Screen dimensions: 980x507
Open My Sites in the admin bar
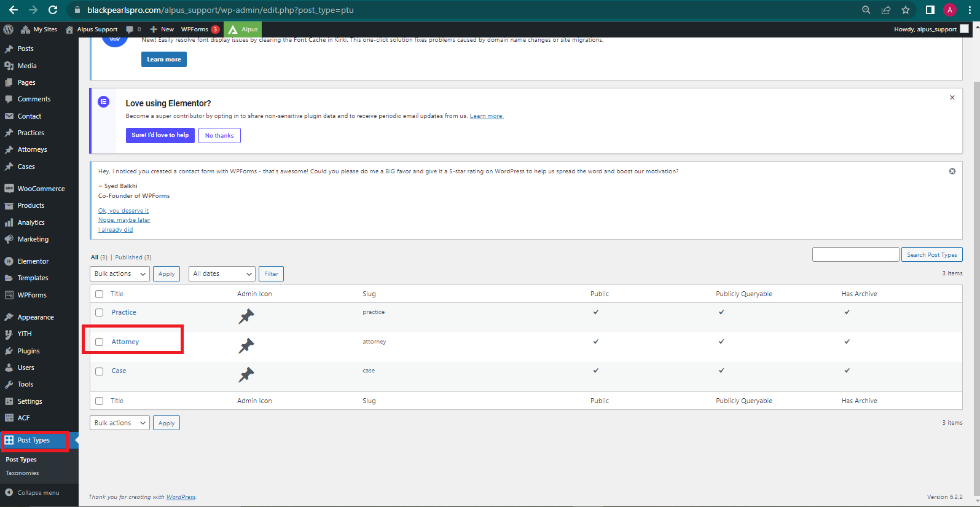tap(39, 29)
